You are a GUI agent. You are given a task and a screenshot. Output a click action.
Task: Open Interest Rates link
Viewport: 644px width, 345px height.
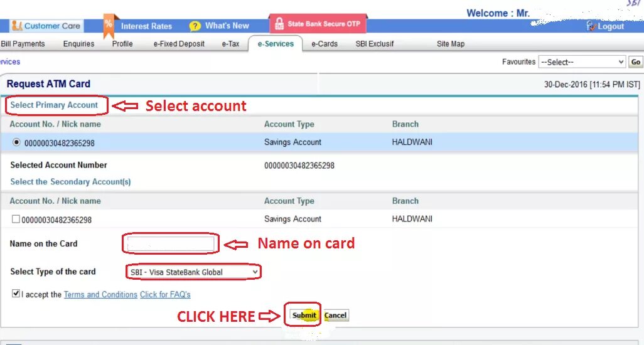pos(146,26)
